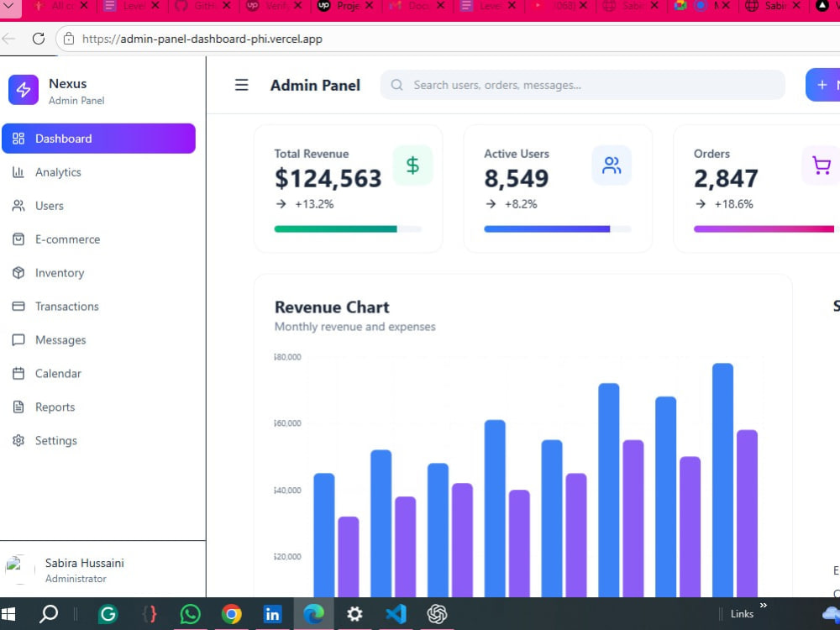Switch to Microsoft Edge on taskbar
The image size is (840, 630).
click(313, 614)
